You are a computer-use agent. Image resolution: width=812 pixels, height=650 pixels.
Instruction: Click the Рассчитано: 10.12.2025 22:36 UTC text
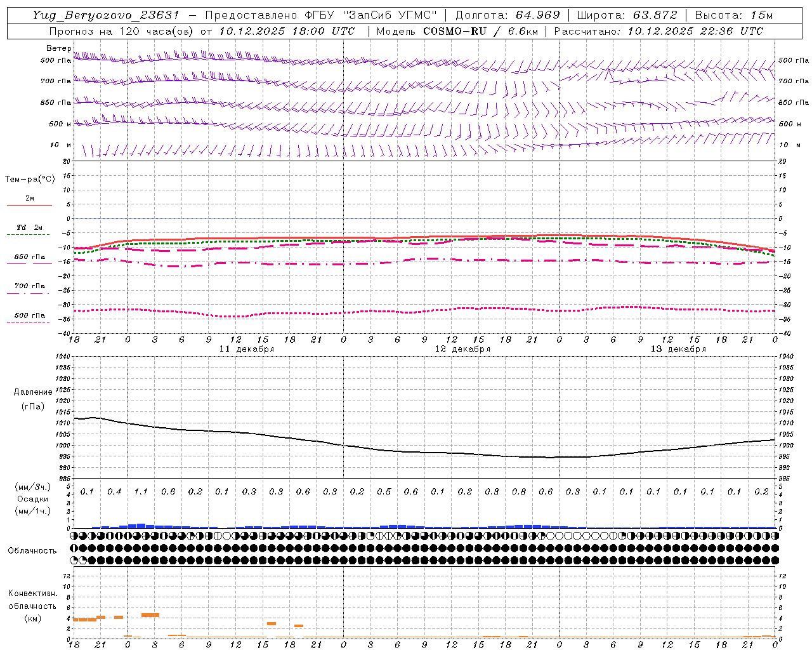tap(658, 31)
